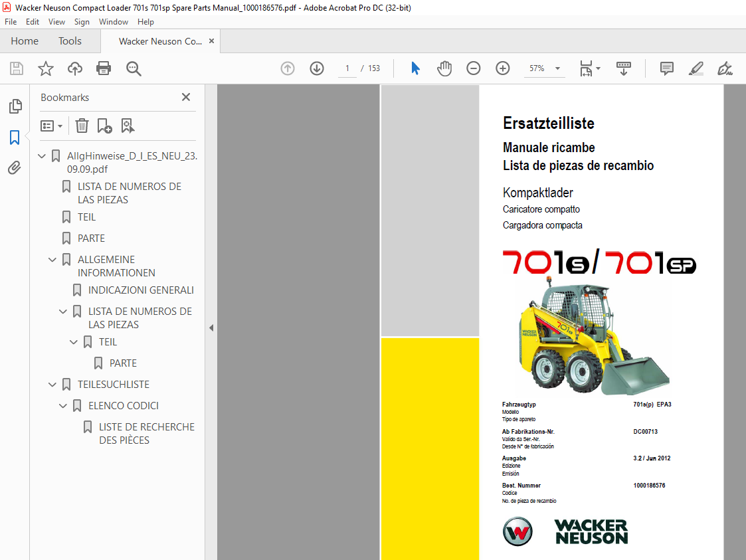Click the total page count 153
Screen dimensions: 746x560
(374, 68)
